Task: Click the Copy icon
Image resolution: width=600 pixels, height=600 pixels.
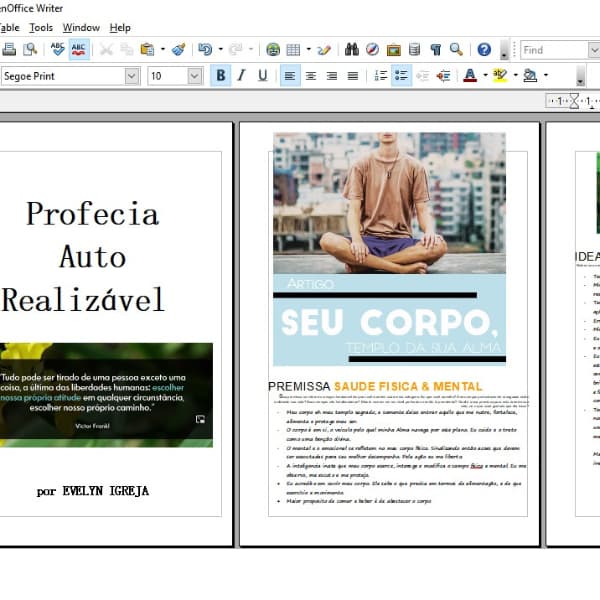Action: click(127, 49)
